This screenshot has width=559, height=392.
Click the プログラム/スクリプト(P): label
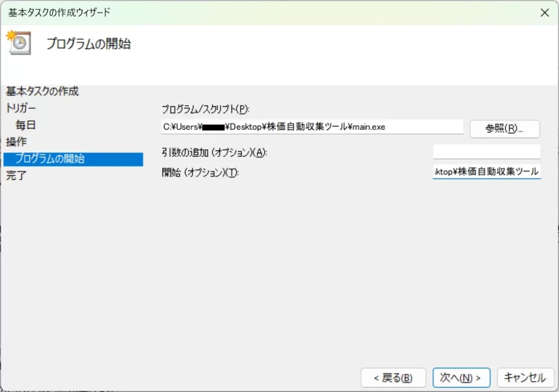pos(205,109)
